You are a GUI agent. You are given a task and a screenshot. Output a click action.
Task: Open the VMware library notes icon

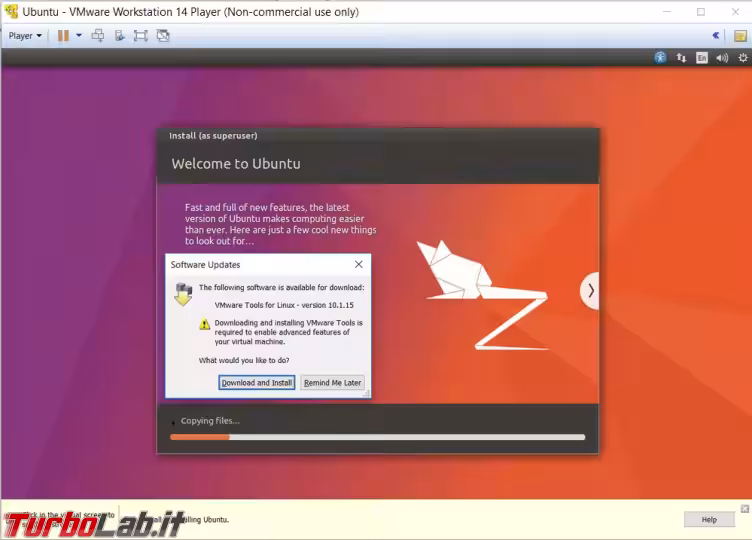point(740,35)
